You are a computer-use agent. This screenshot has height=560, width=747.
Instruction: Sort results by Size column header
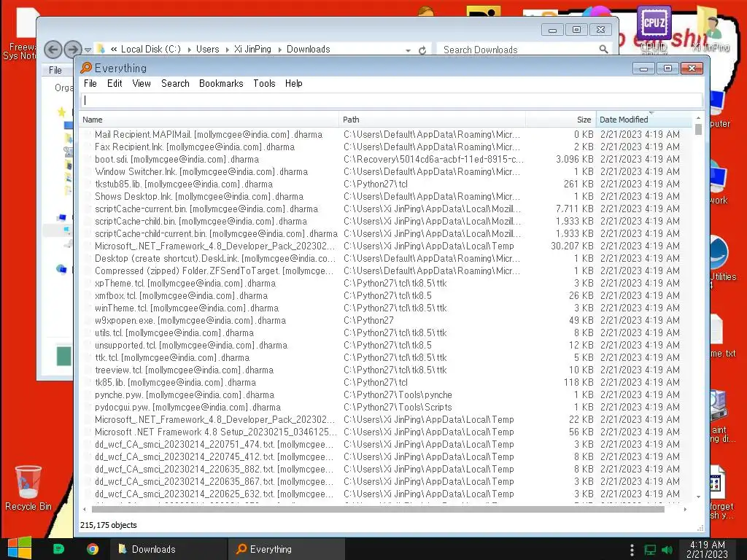561,120
